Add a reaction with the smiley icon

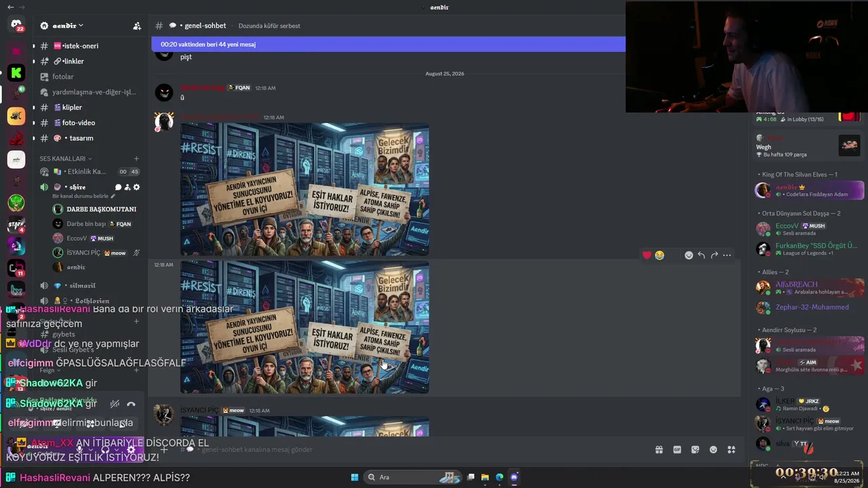(x=689, y=255)
